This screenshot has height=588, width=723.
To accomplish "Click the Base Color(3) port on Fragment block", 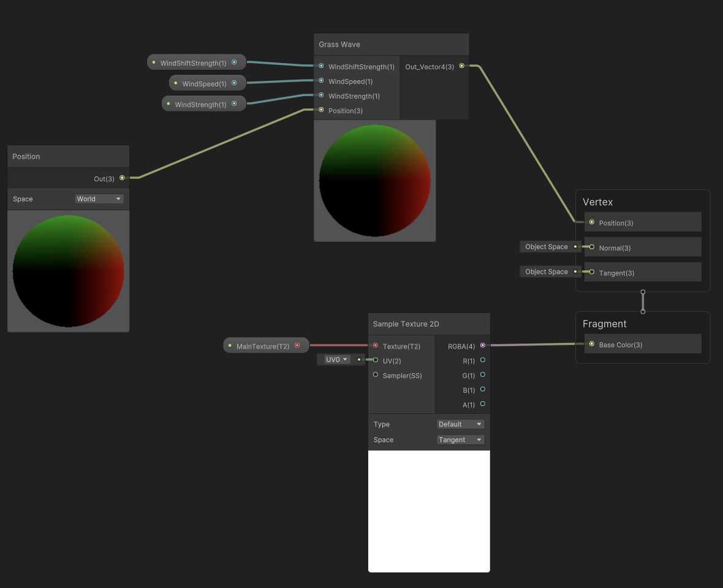I will pyautogui.click(x=592, y=344).
